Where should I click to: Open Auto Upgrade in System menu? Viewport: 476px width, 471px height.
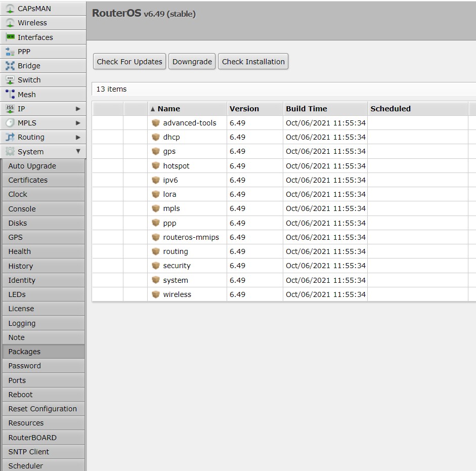point(44,166)
